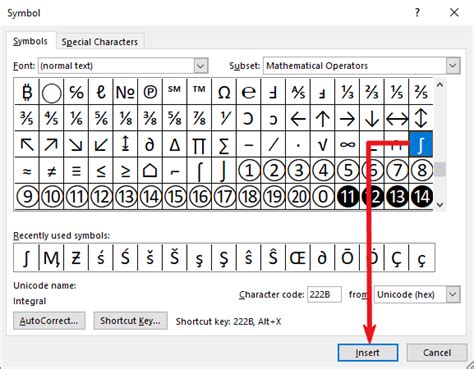The height and width of the screenshot is (369, 474).
Task: Expand the Subset Mathematical Operators dropdown
Action: click(452, 66)
